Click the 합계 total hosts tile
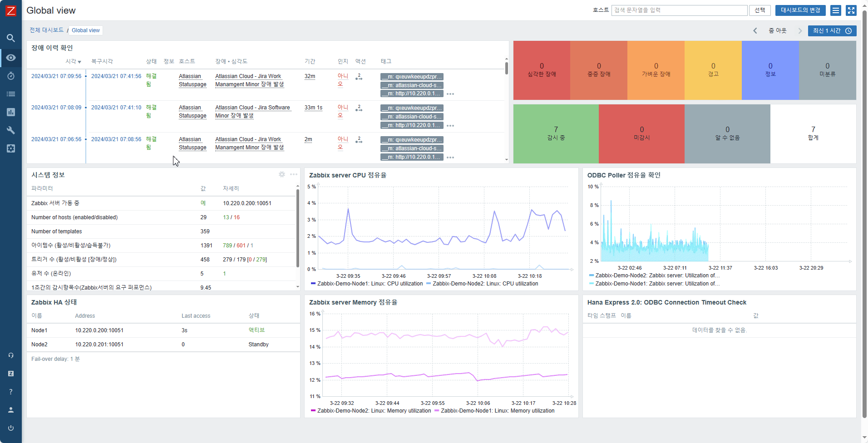 (x=813, y=134)
